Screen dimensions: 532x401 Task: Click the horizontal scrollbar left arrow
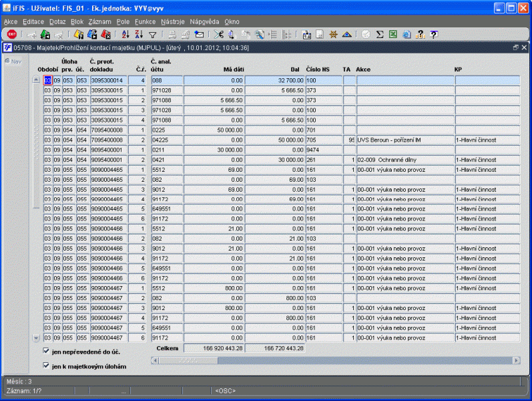(x=155, y=360)
